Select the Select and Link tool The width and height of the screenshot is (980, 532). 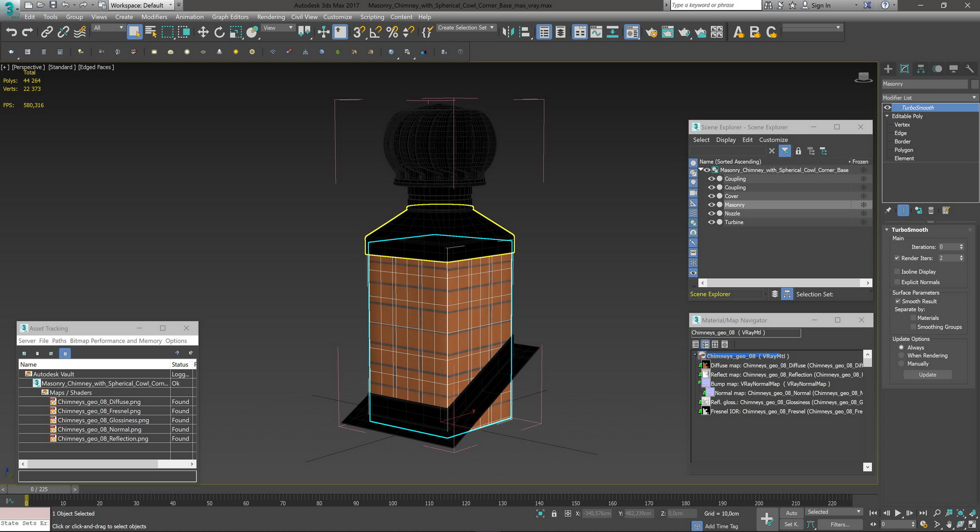[x=47, y=32]
